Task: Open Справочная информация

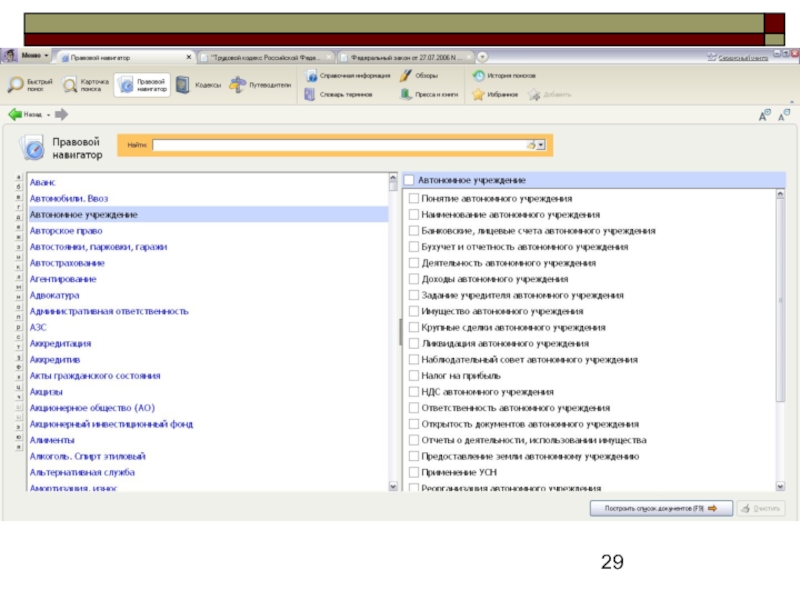Action: [348, 76]
